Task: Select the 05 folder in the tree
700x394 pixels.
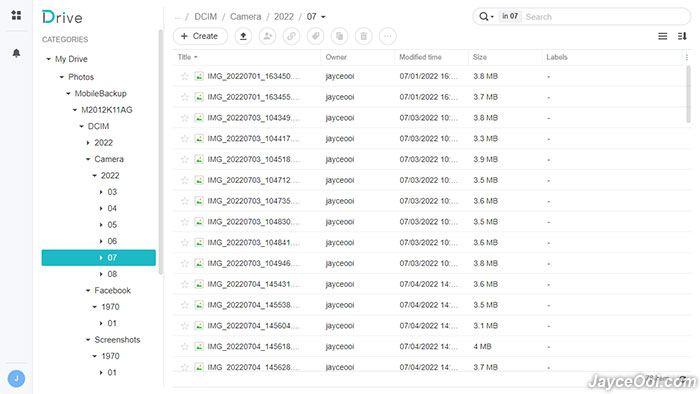Action: click(x=112, y=225)
